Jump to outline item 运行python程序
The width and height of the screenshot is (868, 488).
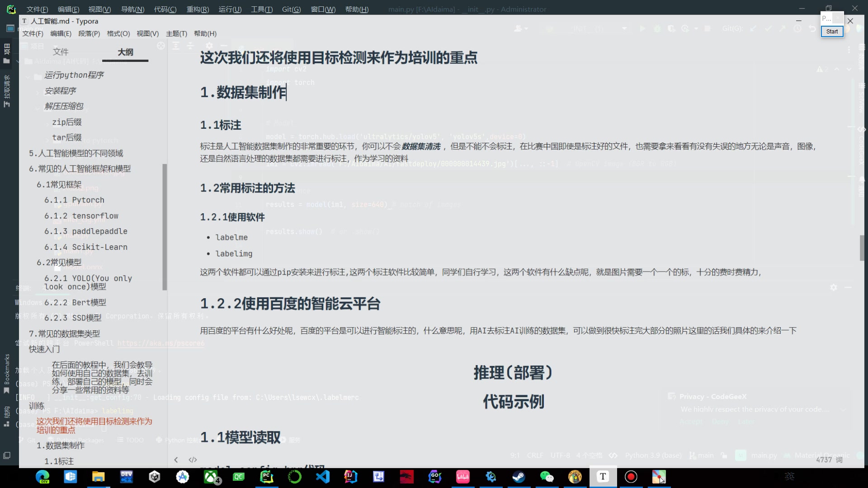(x=74, y=75)
